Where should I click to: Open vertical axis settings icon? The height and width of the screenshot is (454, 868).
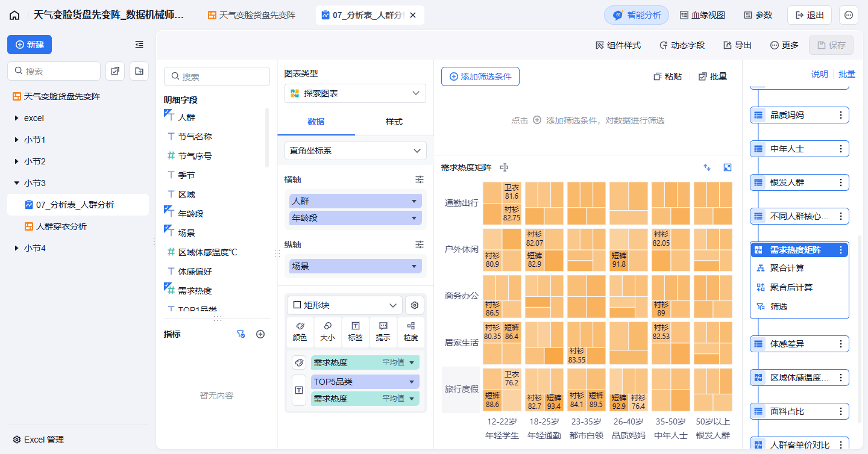pyautogui.click(x=420, y=244)
